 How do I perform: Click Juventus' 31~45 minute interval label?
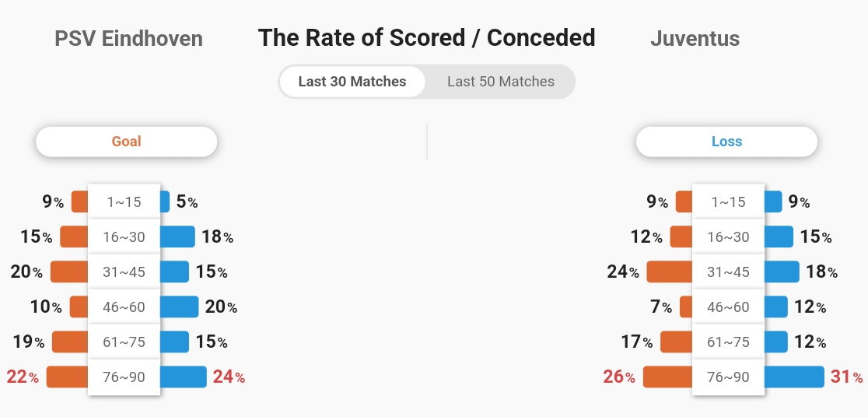(729, 272)
